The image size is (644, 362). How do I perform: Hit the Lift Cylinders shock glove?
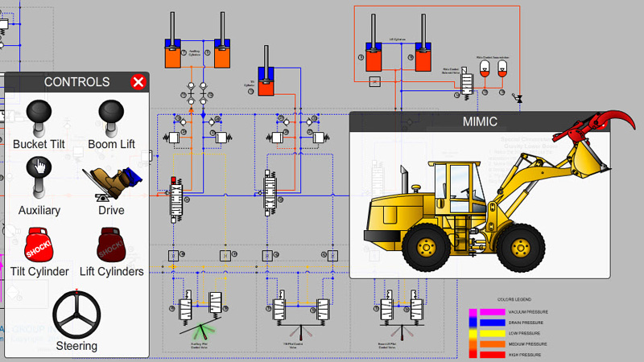click(111, 245)
